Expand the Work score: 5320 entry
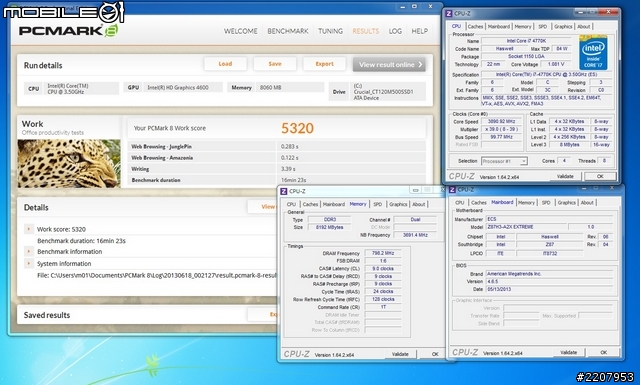This screenshot has height=385, width=640. 29,229
